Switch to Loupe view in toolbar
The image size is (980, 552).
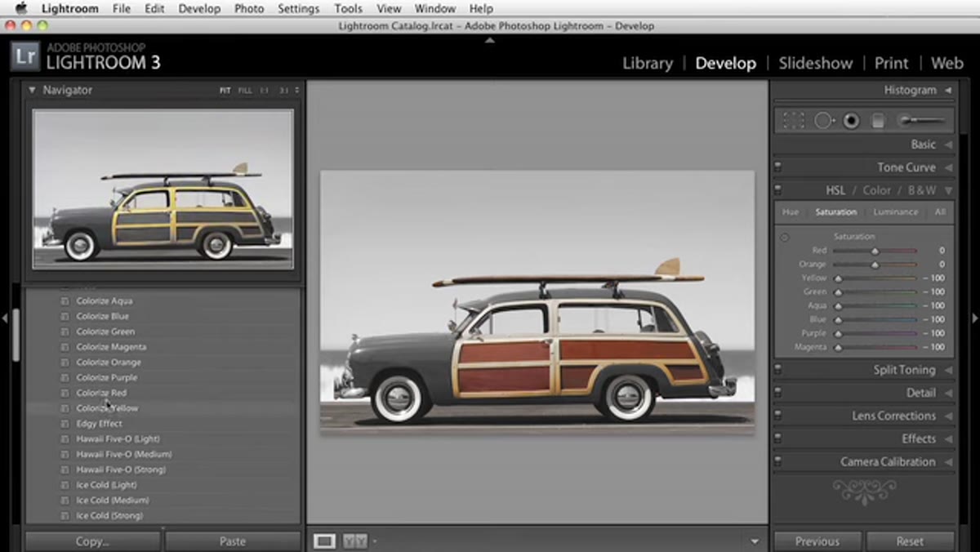click(x=324, y=541)
